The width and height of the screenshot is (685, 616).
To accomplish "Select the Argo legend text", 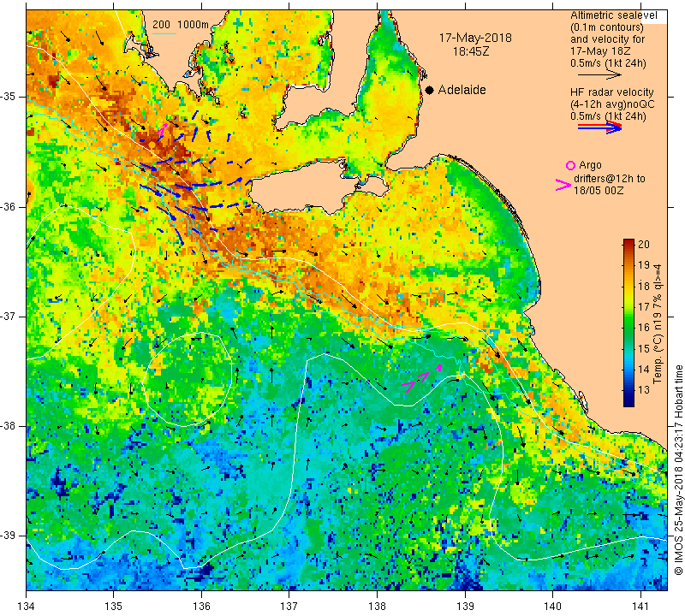I will point(590,165).
